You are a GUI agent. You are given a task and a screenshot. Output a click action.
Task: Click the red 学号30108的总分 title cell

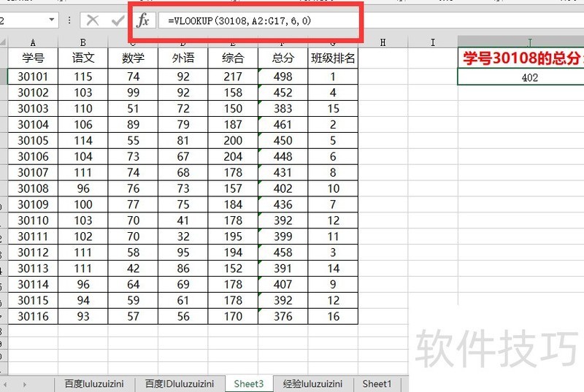click(521, 58)
